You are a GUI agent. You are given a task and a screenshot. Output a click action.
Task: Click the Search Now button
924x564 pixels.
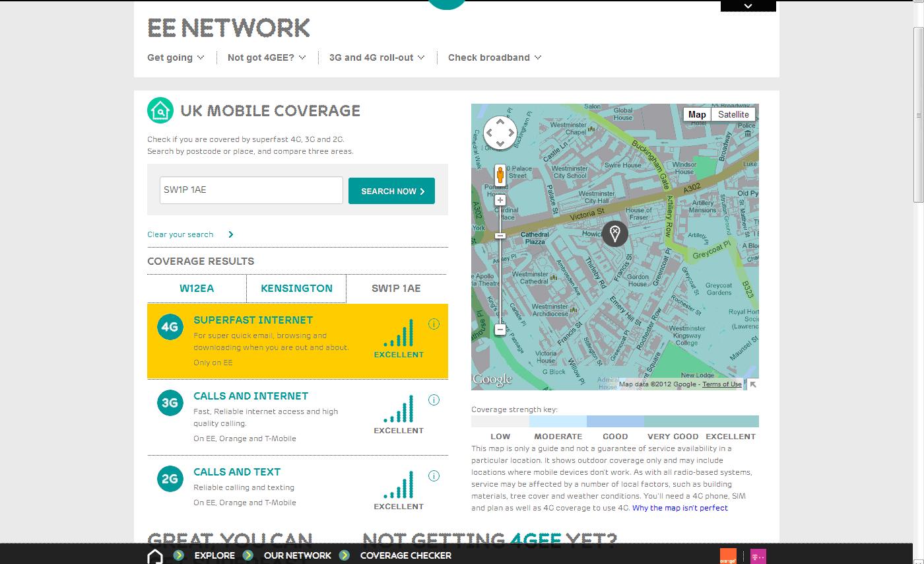tap(391, 190)
